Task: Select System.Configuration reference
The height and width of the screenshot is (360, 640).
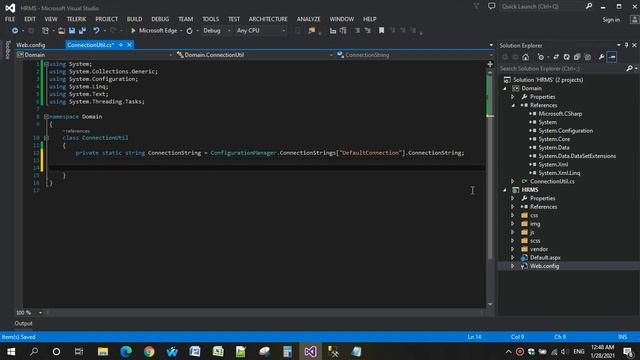Action: (x=565, y=131)
